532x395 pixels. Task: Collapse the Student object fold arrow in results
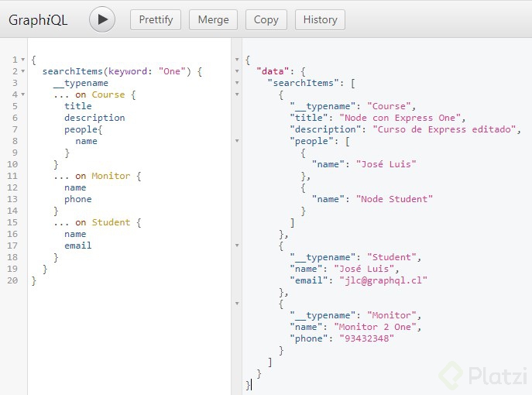point(237,246)
